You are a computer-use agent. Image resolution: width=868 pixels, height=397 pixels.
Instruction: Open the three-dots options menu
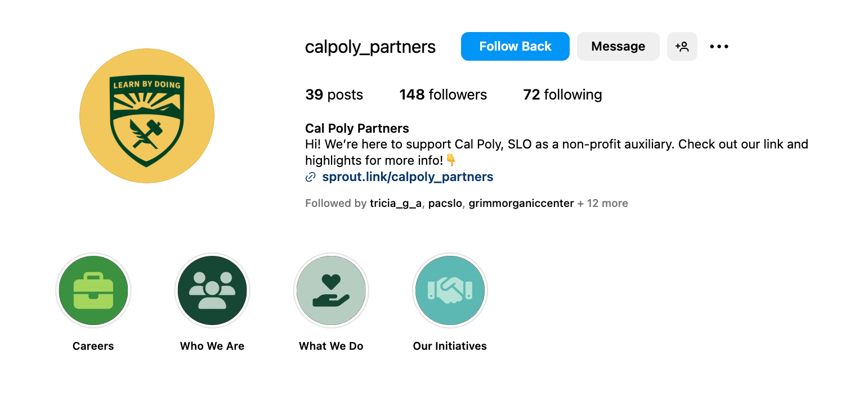[x=719, y=47]
